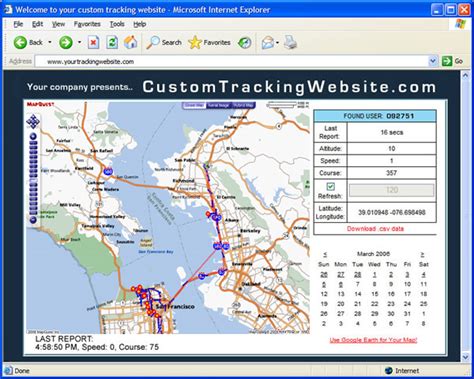Click page scrollbar up arrow
The height and width of the screenshot is (379, 474).
[x=465, y=76]
